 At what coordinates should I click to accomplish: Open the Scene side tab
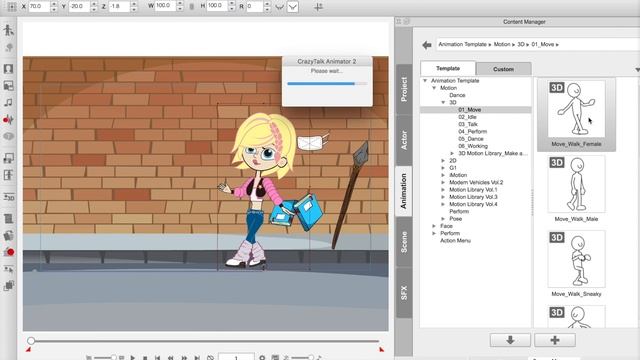[x=404, y=242]
